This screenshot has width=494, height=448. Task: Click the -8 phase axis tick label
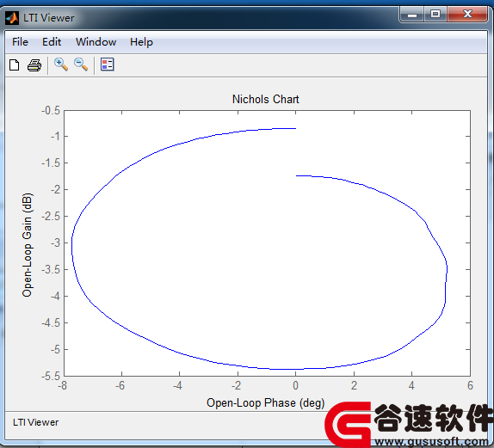[x=62, y=385]
